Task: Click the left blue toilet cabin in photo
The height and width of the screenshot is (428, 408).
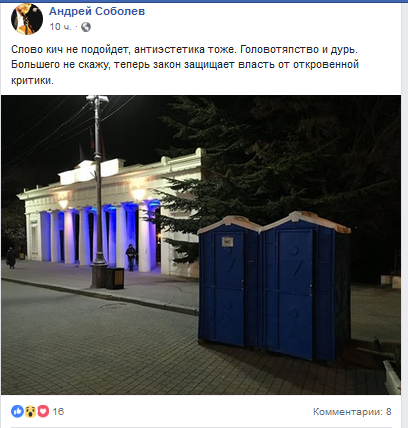Action: (229, 283)
